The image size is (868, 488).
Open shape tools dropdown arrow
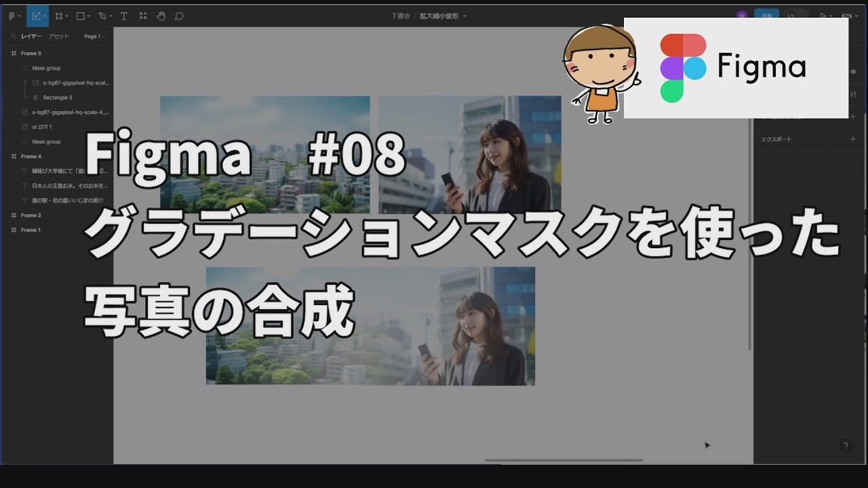(x=89, y=16)
